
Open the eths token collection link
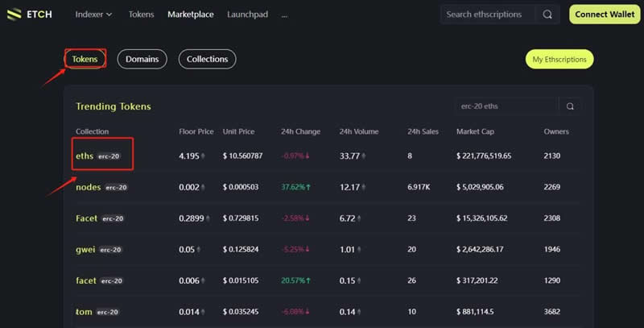84,156
